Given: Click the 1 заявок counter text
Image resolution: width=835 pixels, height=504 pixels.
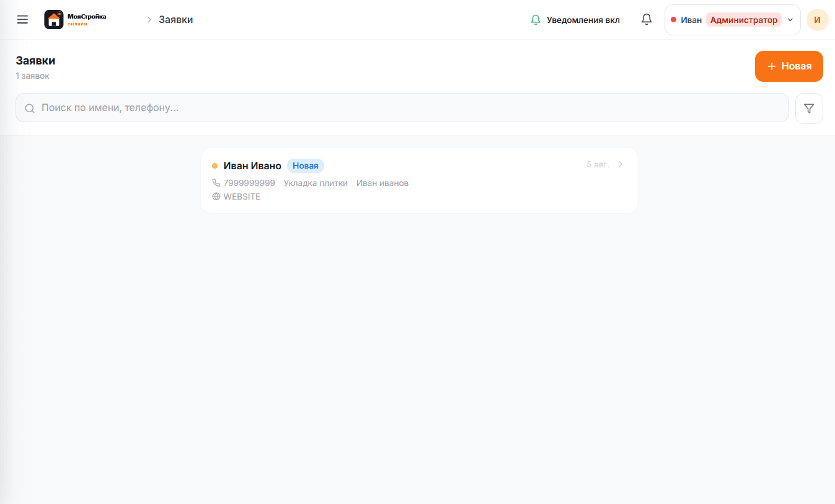Looking at the screenshot, I should (33, 76).
